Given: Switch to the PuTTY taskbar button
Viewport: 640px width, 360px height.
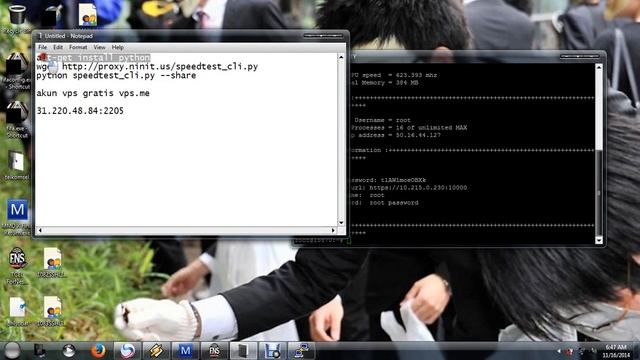Looking at the screenshot, I should coord(301,350).
